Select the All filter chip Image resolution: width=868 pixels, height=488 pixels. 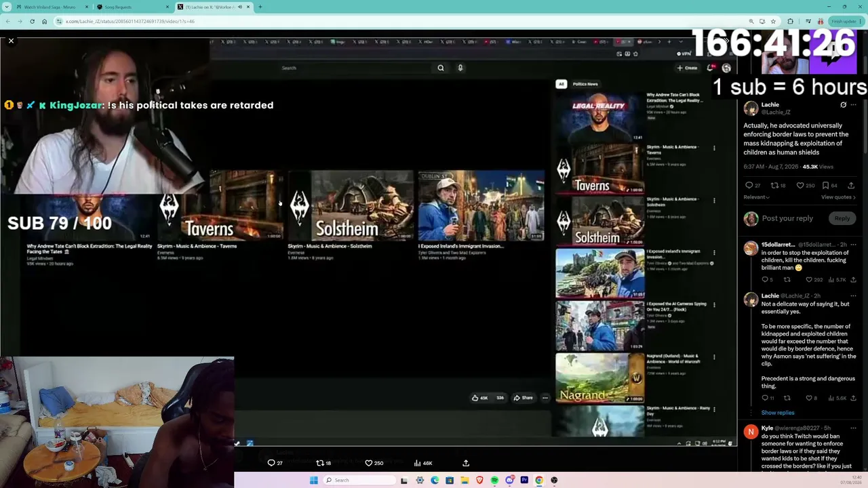(561, 84)
